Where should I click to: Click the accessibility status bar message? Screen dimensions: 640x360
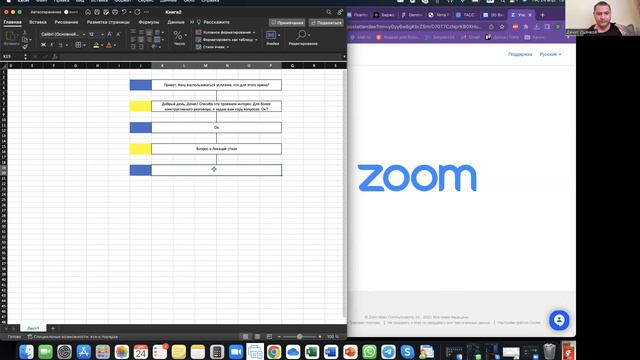[73, 337]
